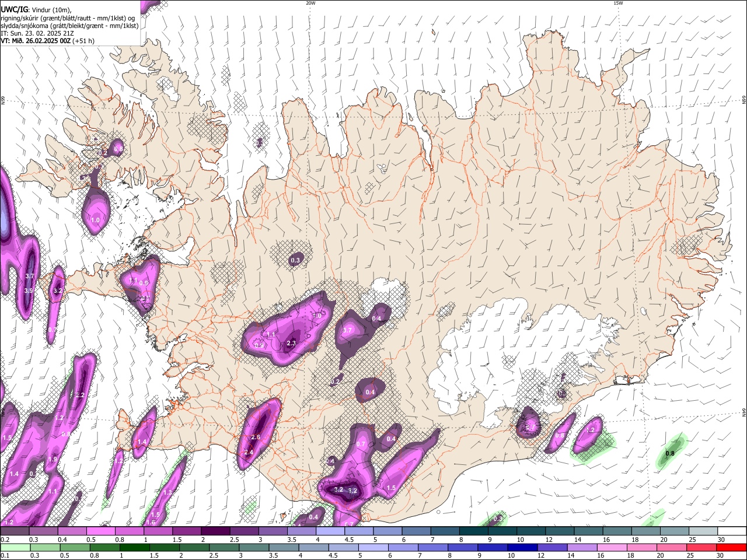The image size is (747, 560).
Task: Select upper legend swatch between 4 and 4.5
Action: click(x=330, y=531)
